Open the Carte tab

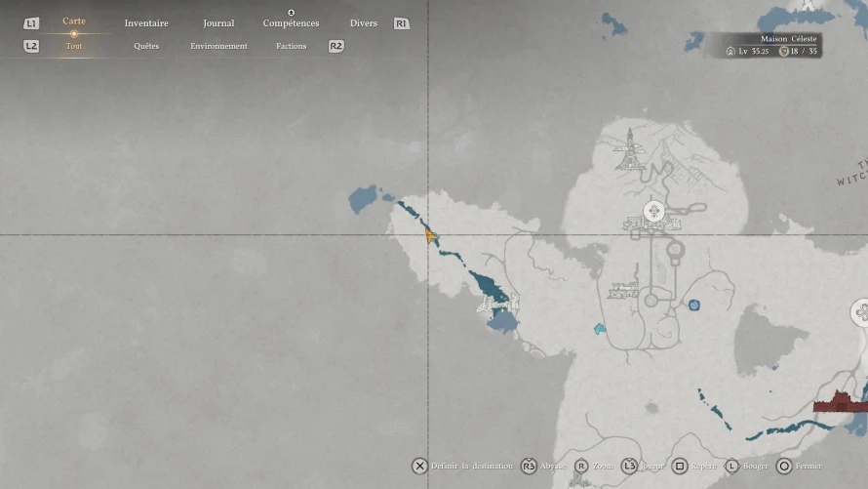click(x=73, y=21)
